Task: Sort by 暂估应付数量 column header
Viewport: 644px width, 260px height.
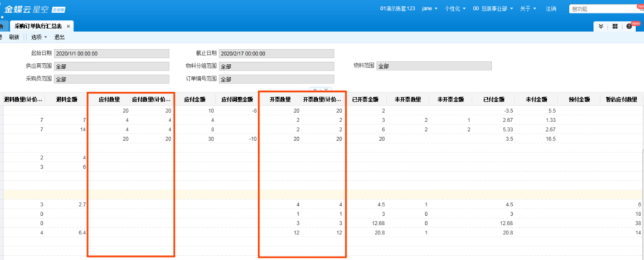Action: [621, 99]
